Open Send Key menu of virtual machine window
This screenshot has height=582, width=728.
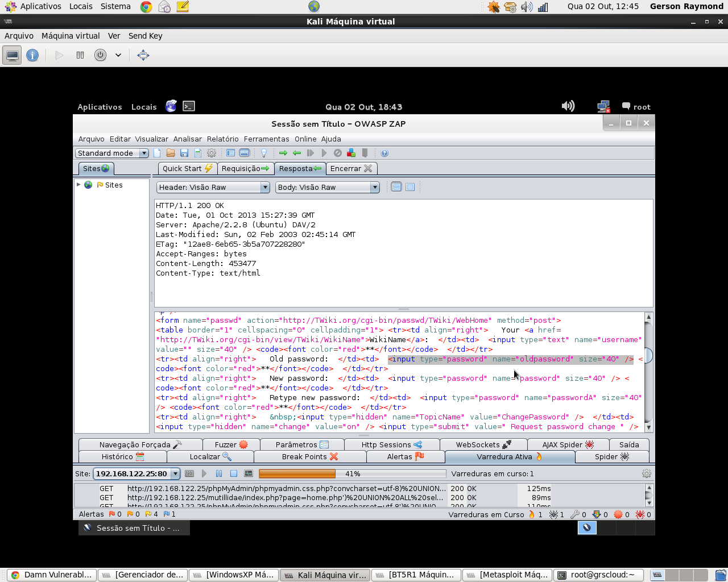click(145, 36)
